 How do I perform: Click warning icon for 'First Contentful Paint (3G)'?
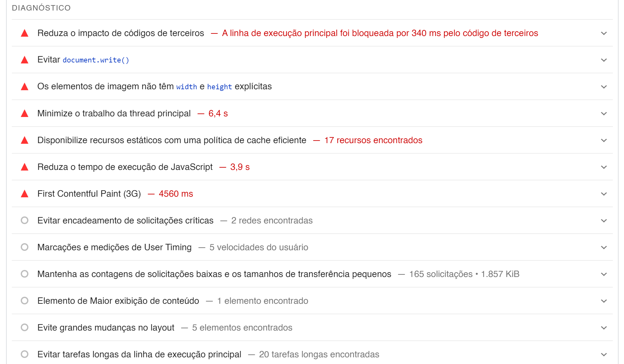coord(24,193)
